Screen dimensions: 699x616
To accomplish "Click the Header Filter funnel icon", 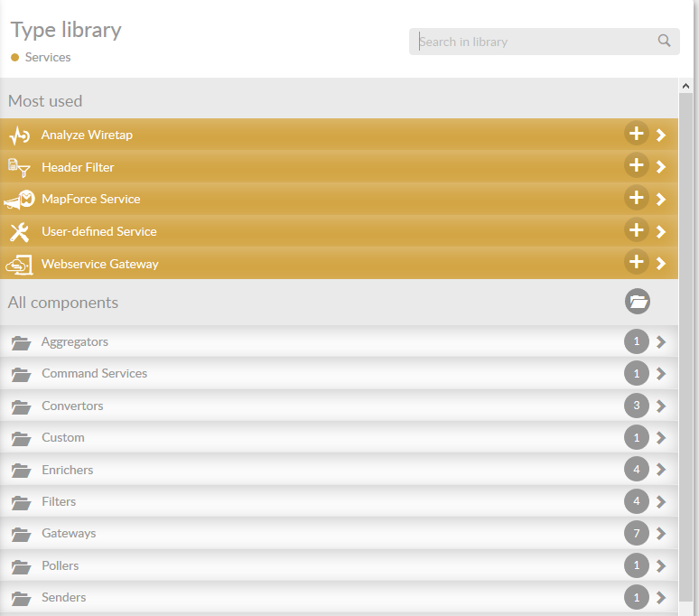I will [x=20, y=167].
